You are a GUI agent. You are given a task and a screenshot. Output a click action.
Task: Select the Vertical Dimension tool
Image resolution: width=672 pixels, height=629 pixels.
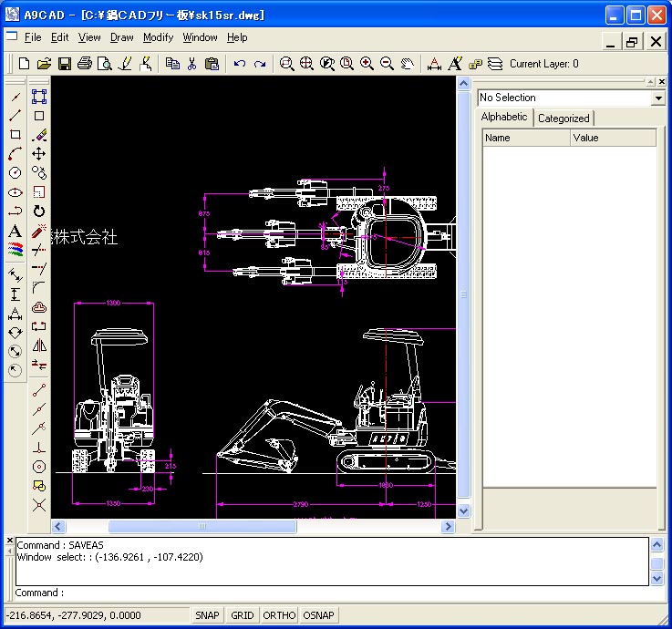15,294
